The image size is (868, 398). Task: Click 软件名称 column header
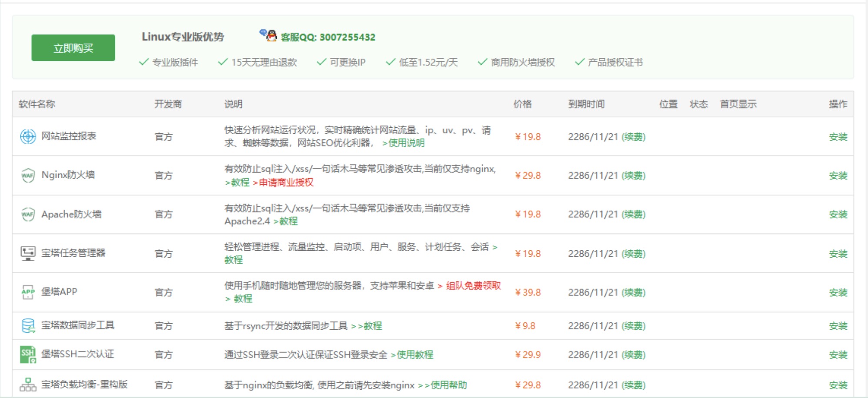(37, 104)
